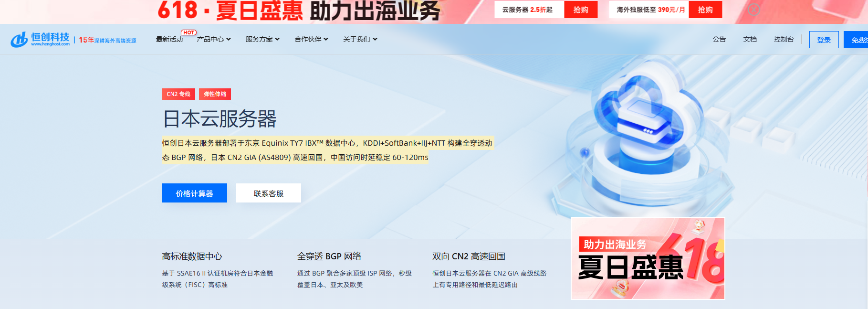Click 抢购 next to 海外独服低至 390元/月
Image resolution: width=868 pixels, height=309 pixels.
point(705,10)
